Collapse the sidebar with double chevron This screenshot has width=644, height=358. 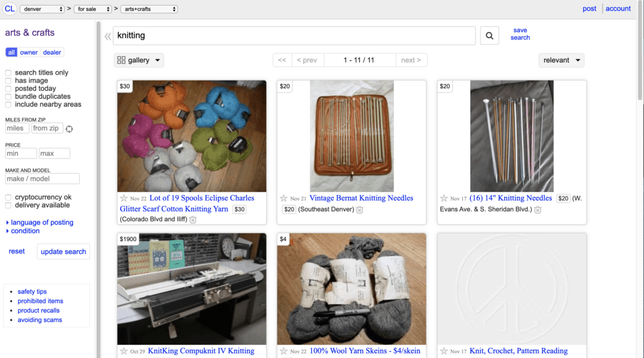(108, 36)
